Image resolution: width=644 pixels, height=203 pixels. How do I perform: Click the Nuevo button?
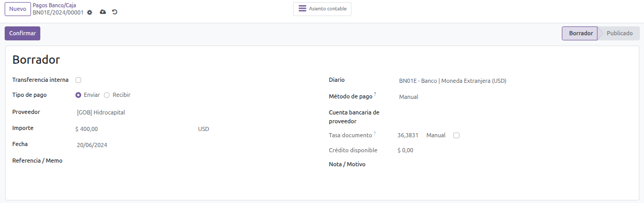point(18,9)
